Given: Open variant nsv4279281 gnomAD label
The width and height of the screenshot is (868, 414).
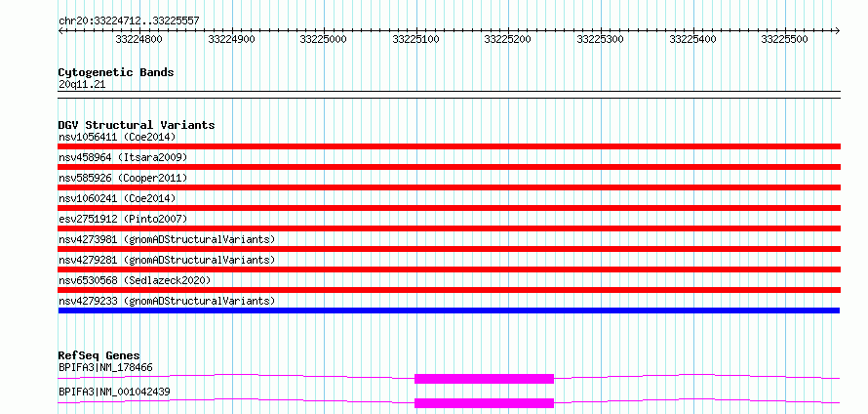Looking at the screenshot, I should tap(167, 260).
